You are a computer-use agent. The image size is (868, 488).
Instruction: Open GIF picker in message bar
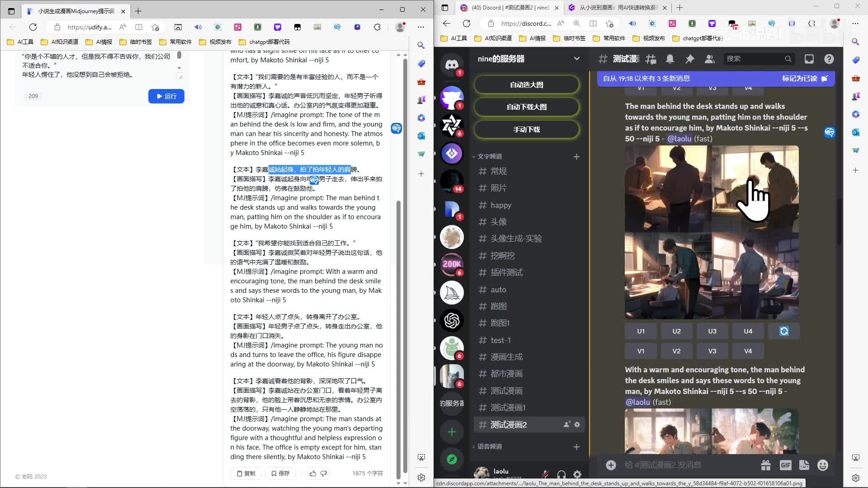pos(785,465)
